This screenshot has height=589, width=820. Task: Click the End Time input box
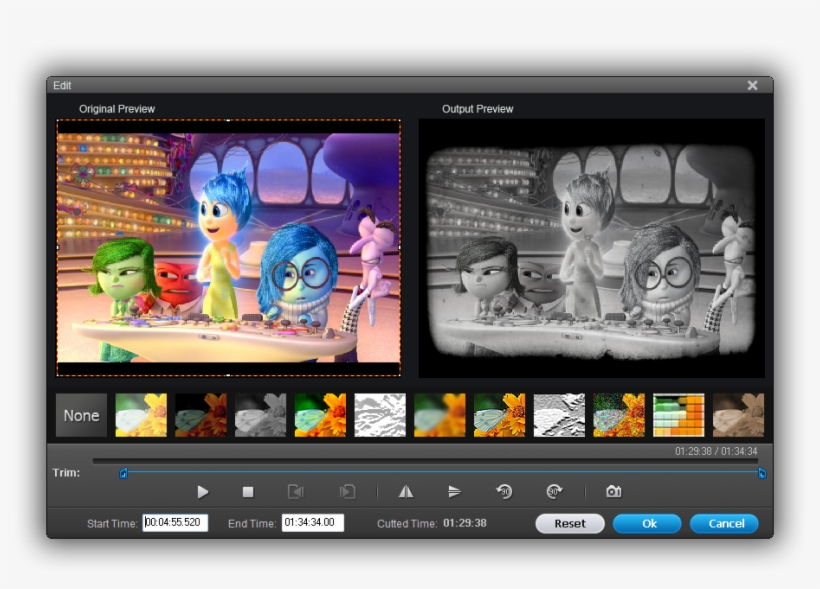coord(312,521)
